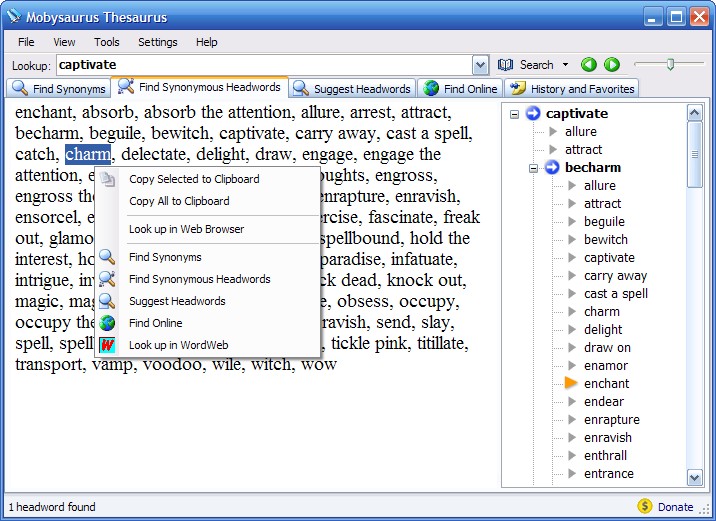Click the green forward navigation arrow
716x521 pixels.
click(612, 65)
